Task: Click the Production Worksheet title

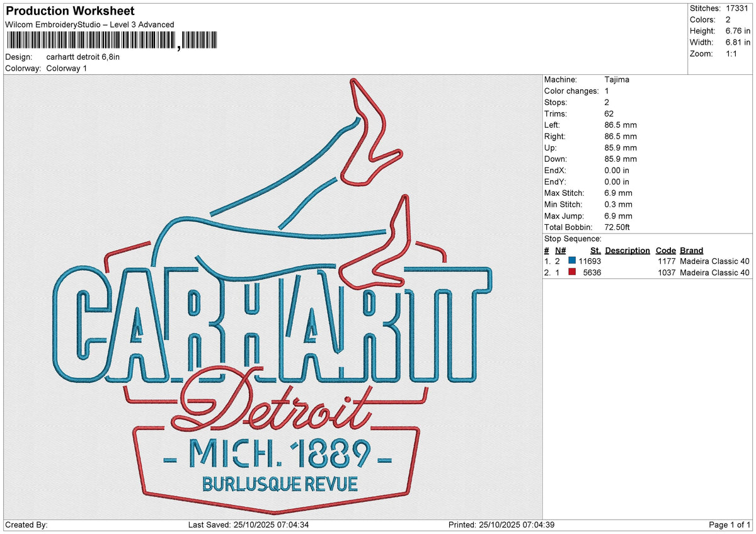Action: (70, 11)
